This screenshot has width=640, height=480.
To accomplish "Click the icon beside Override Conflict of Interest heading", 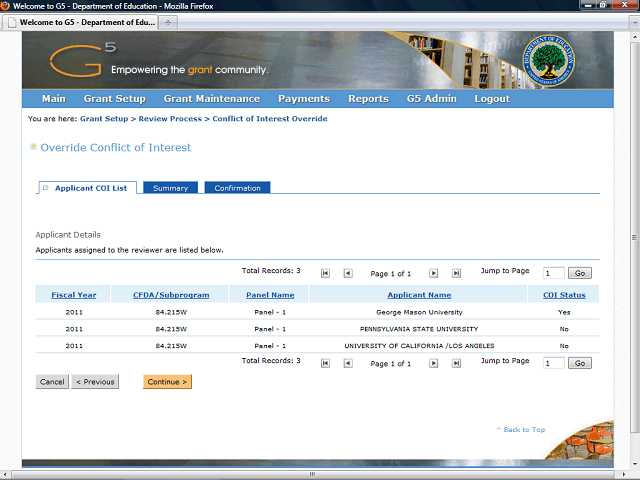I will click(33, 147).
